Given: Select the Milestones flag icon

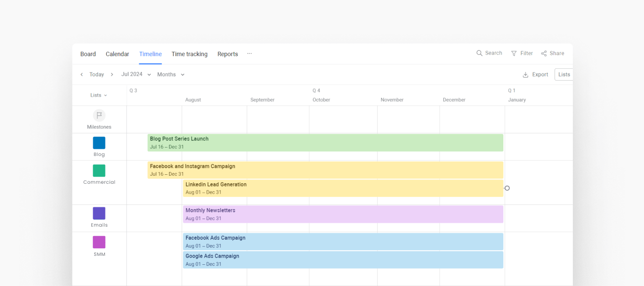Looking at the screenshot, I should pos(99,115).
